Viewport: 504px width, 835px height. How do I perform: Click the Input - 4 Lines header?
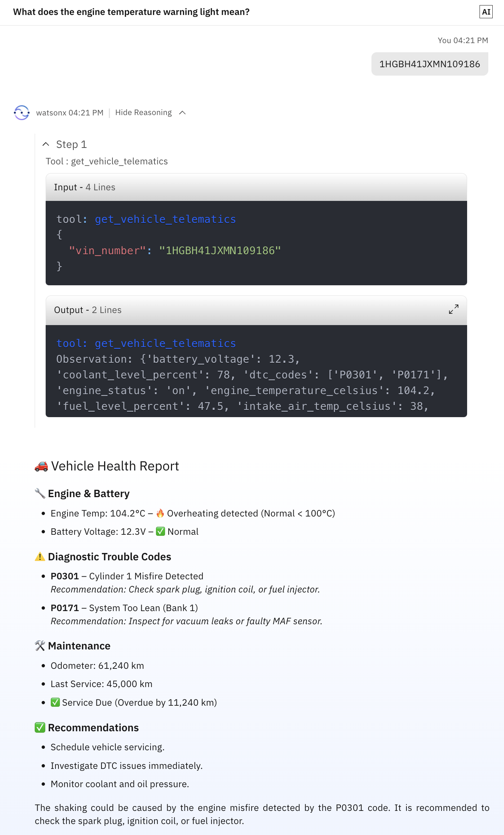pos(256,187)
